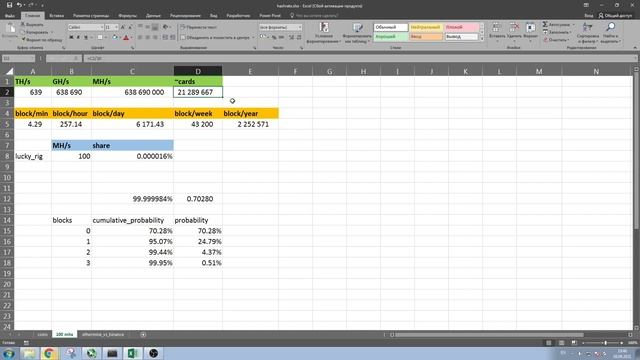Image resolution: width=640 pixels, height=360 pixels.
Task: Click Merge and Center button
Action: click(x=216, y=38)
